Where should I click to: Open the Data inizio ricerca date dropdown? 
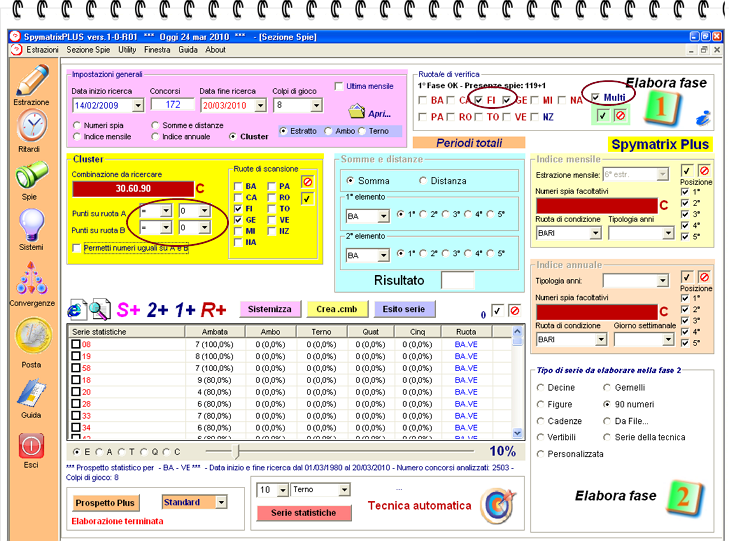138,106
